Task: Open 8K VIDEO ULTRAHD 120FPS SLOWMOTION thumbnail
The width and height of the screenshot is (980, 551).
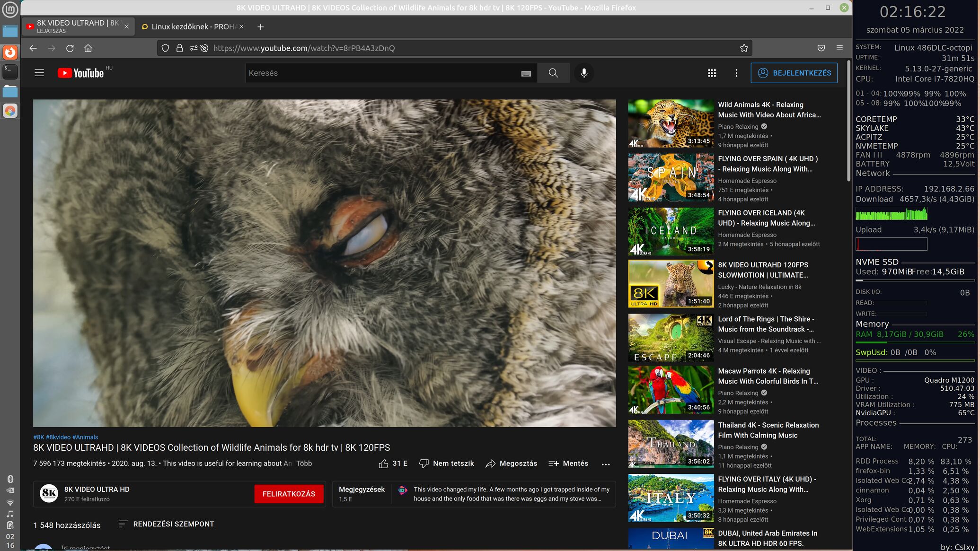Action: tap(671, 284)
